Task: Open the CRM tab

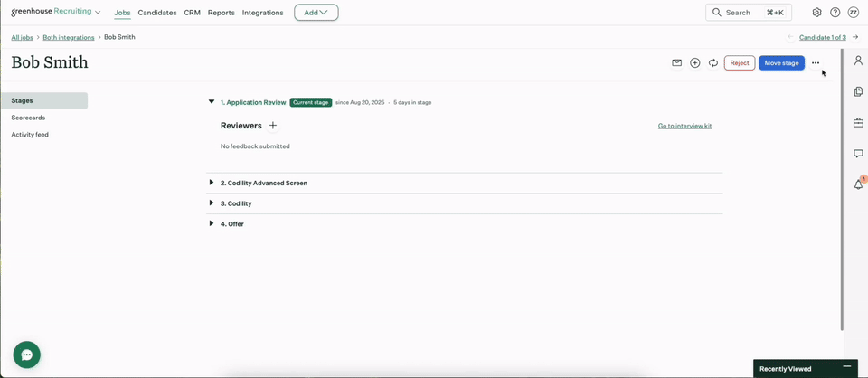Action: click(x=192, y=12)
